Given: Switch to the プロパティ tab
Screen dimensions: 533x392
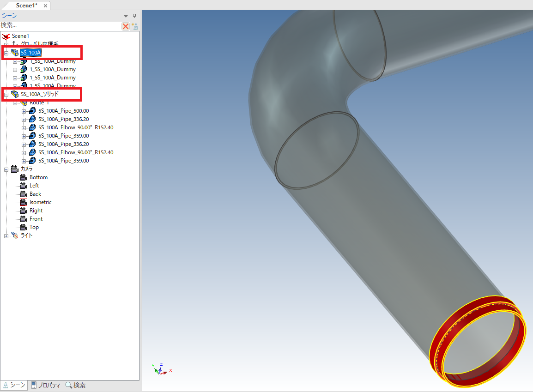Looking at the screenshot, I should [x=45, y=385].
